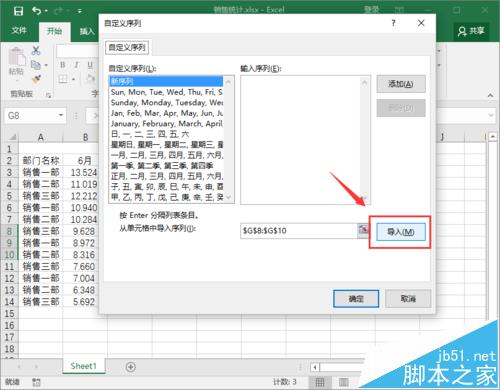Click the collapse dialog range selector icon
This screenshot has width=500, height=390.
pos(363,230)
